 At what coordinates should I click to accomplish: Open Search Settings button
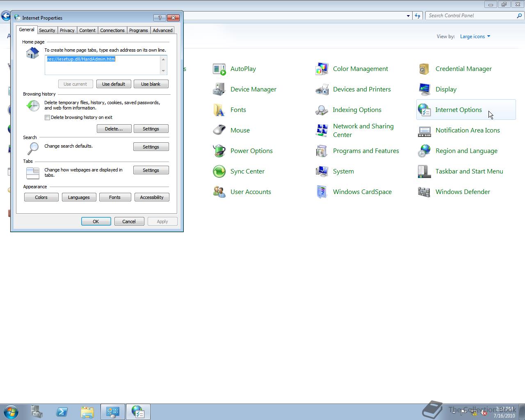point(151,147)
